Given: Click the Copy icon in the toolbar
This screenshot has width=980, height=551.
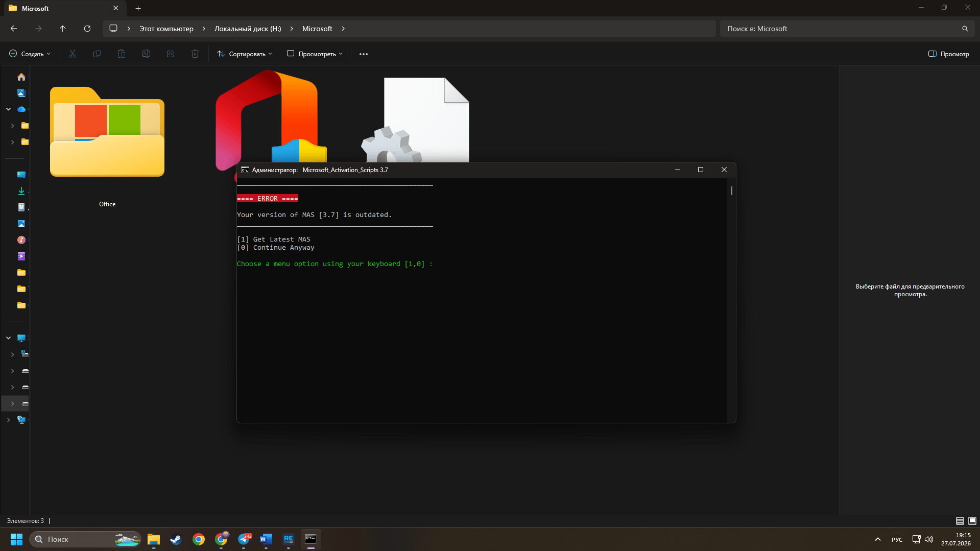Looking at the screenshot, I should pyautogui.click(x=97, y=54).
